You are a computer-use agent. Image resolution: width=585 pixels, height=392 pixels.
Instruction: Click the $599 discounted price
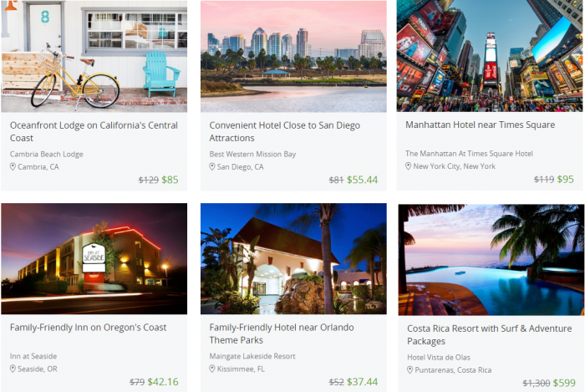coord(564,383)
